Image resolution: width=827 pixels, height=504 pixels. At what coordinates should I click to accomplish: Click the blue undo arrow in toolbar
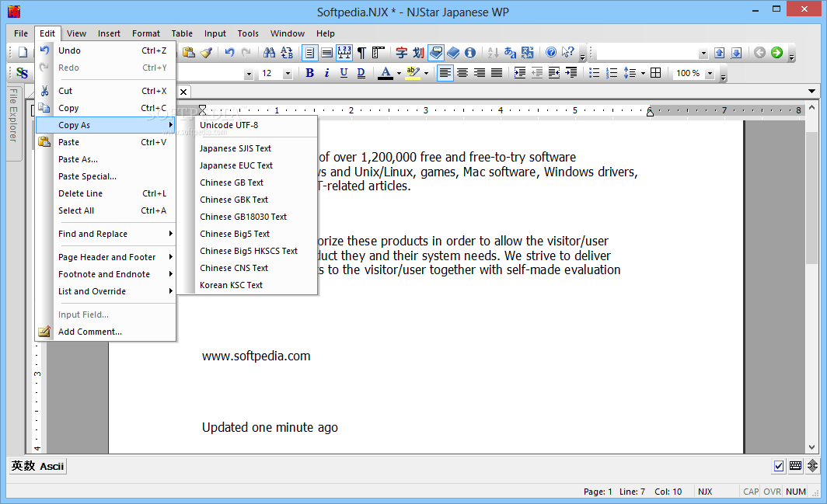click(229, 52)
